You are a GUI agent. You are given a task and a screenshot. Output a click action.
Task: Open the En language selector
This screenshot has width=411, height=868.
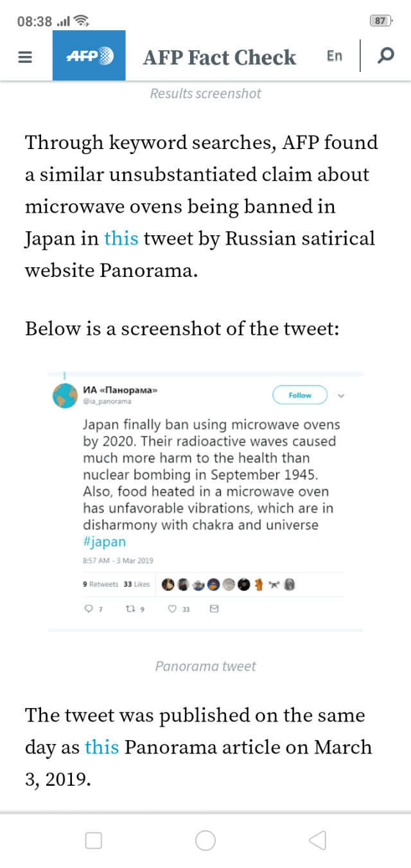(335, 56)
